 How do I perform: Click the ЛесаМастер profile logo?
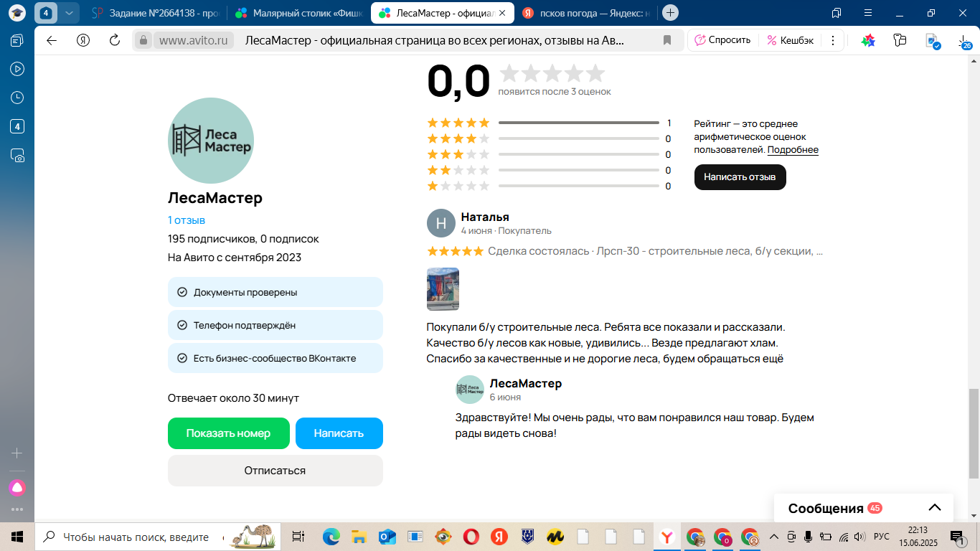tap(211, 141)
